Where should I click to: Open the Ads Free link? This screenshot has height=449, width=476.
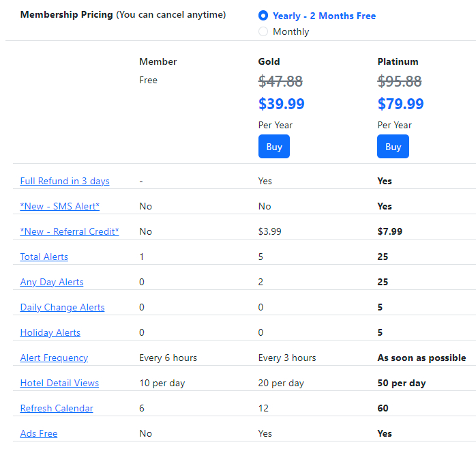click(x=39, y=433)
